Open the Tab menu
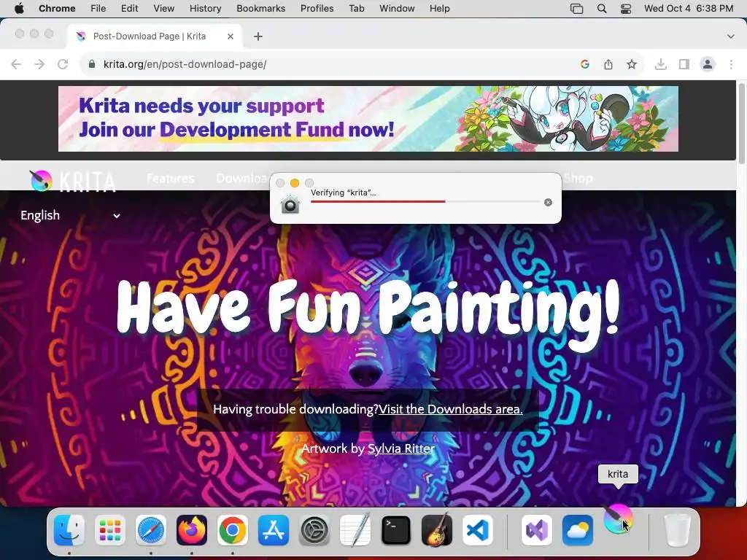Image resolution: width=747 pixels, height=560 pixels. (356, 9)
